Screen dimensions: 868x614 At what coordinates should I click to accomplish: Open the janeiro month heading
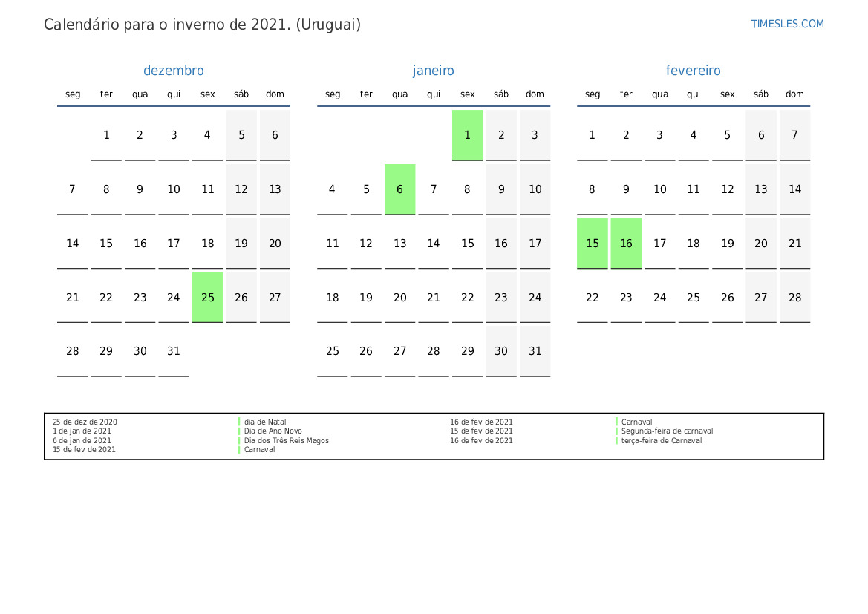pos(433,71)
